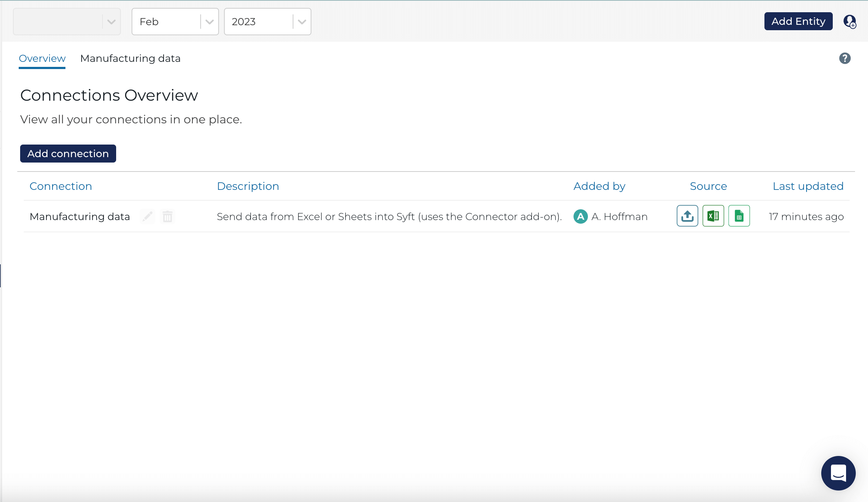This screenshot has width=868, height=502.
Task: Click the upload source icon for Manufacturing data
Action: 687,216
